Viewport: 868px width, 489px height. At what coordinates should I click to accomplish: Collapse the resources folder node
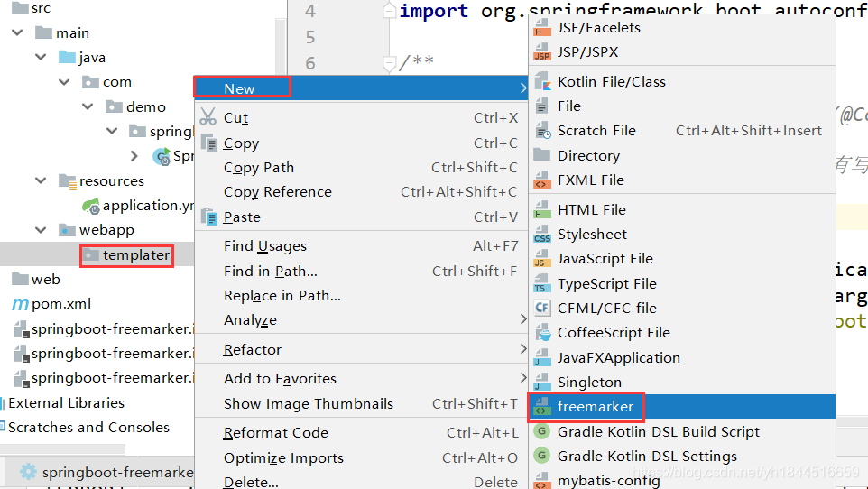pos(41,180)
